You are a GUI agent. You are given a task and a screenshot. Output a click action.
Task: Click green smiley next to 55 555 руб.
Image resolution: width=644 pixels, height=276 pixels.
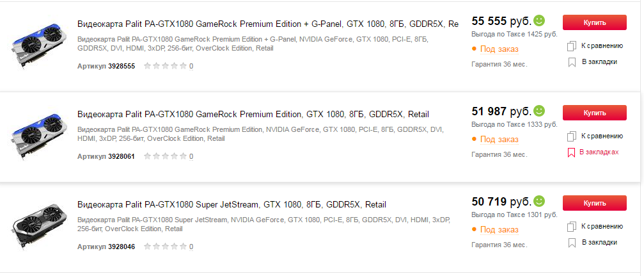(539, 20)
